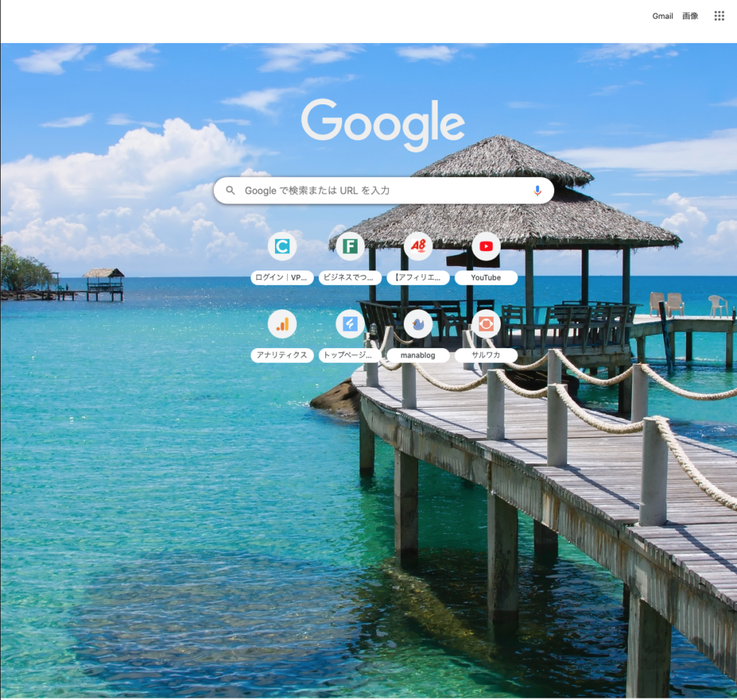
Task: Click the ビジネスでつ... label
Action: click(350, 278)
